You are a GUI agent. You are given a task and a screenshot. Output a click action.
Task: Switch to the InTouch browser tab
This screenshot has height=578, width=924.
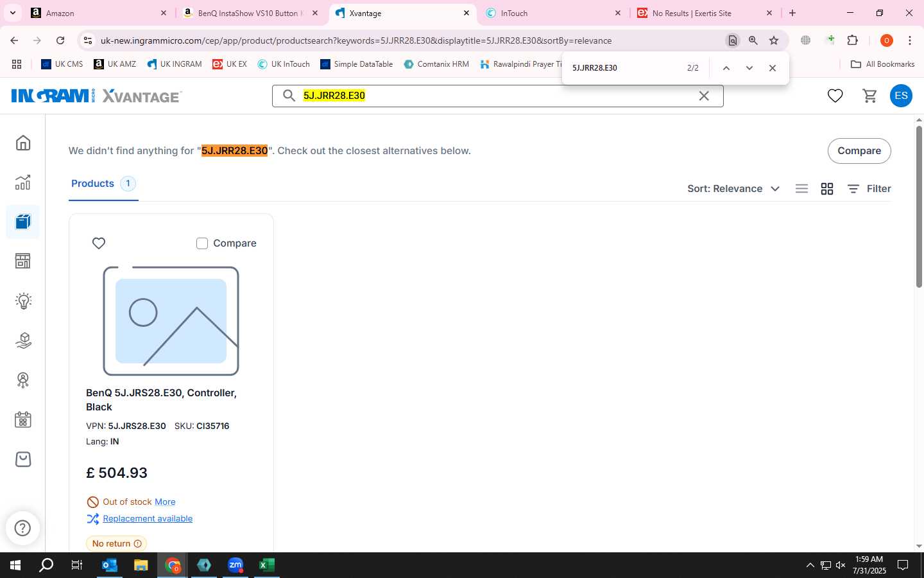(553, 13)
